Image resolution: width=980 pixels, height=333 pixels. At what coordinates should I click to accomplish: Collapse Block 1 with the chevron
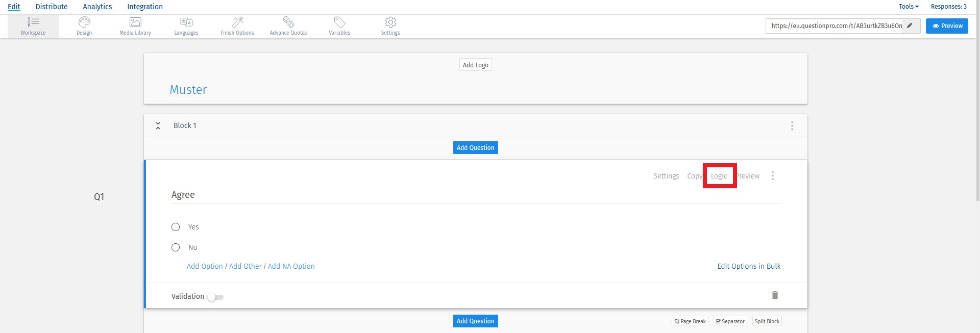click(x=158, y=125)
